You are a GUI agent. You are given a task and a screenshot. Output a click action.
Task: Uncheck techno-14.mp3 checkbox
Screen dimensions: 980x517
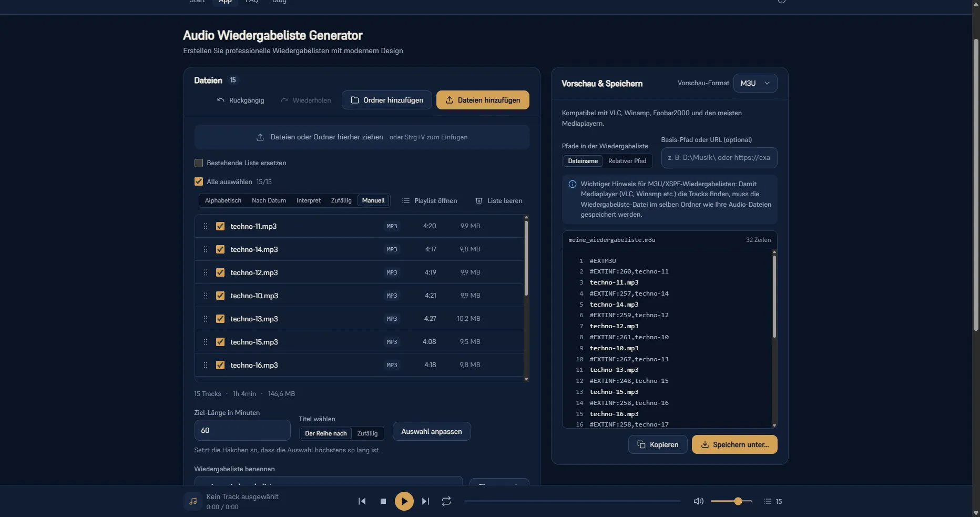click(x=220, y=249)
